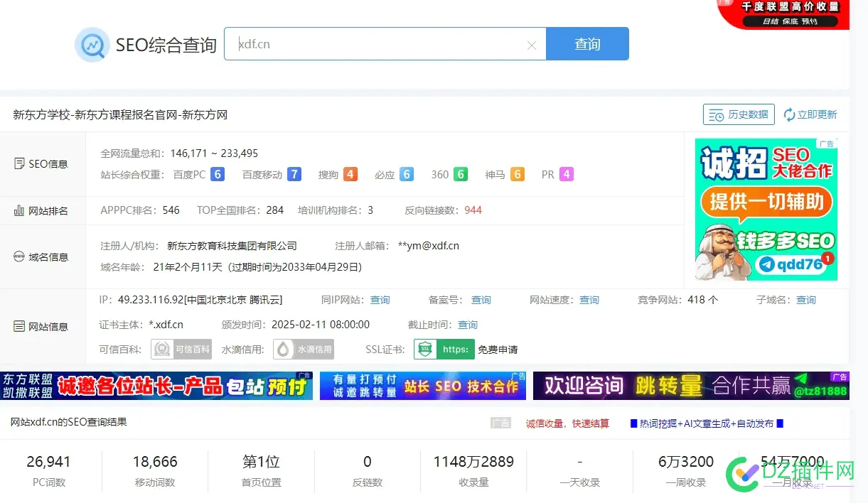Open the 反向链接数 944 link
The height and width of the screenshot is (503, 868).
(x=473, y=210)
